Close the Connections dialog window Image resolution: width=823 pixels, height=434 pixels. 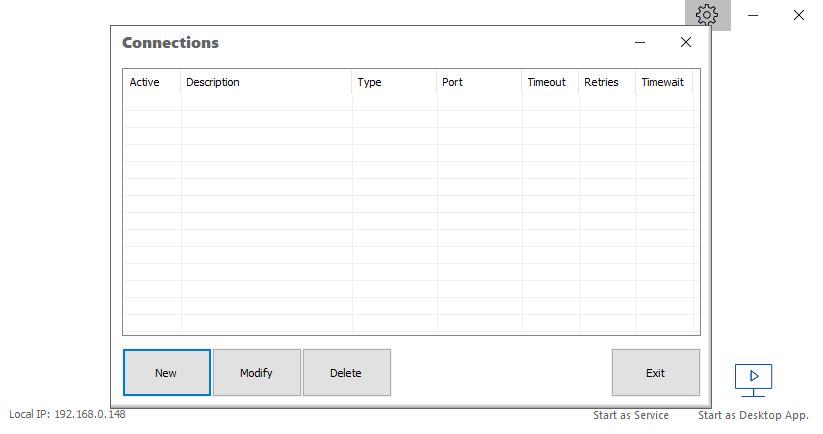click(x=686, y=43)
